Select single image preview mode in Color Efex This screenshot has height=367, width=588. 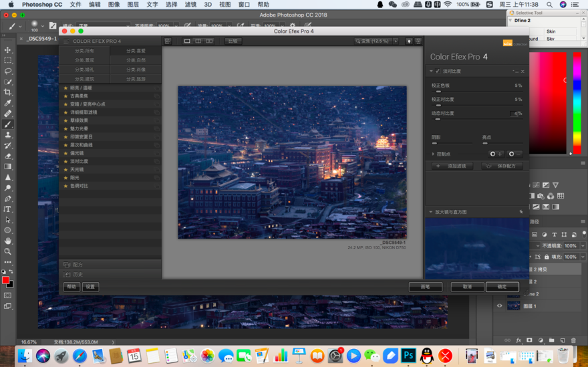tap(187, 41)
